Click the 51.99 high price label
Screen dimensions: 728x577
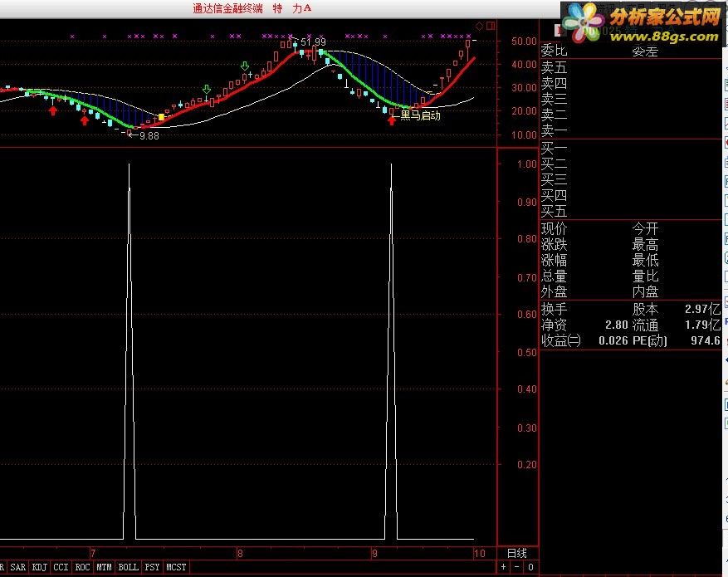pyautogui.click(x=313, y=42)
